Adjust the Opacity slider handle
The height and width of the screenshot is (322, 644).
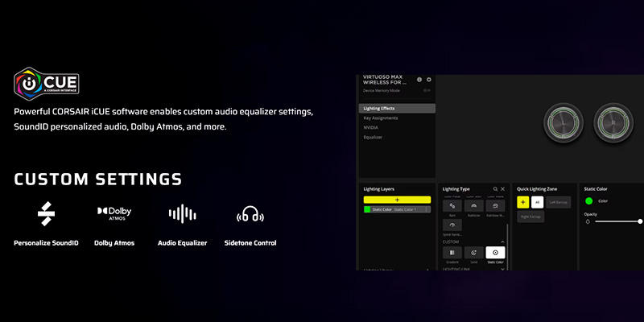640,221
